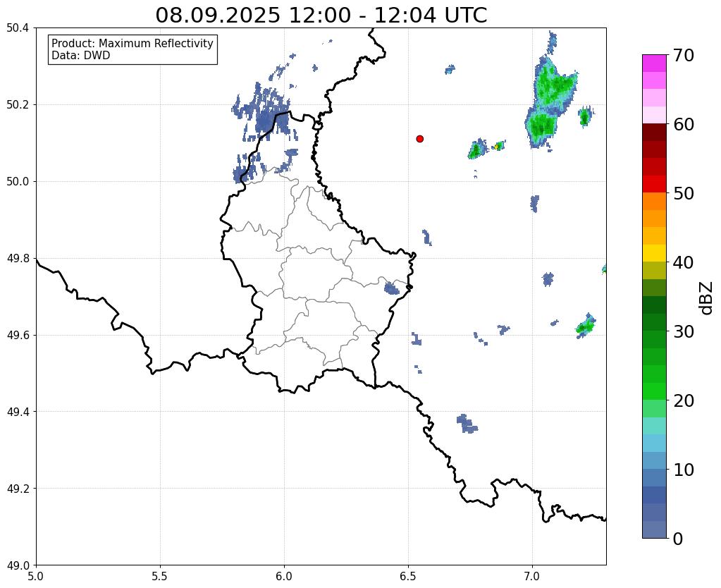
Task: Click the colorbar tick label 10
Action: click(683, 470)
